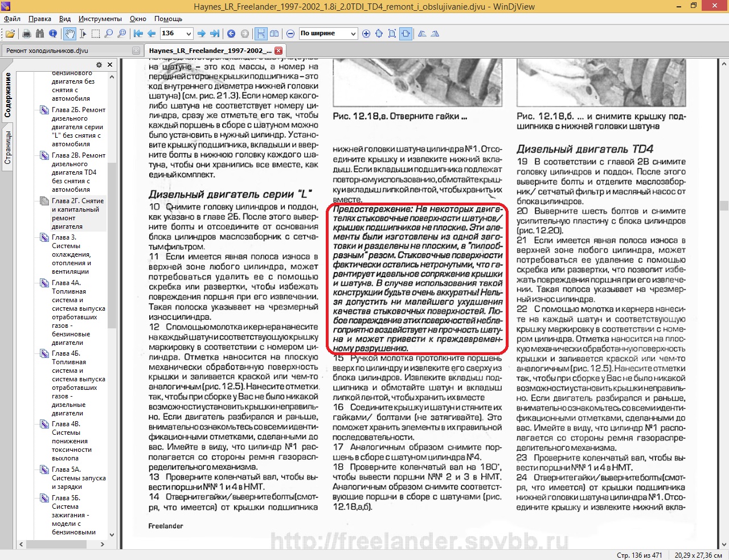Open the page number 136 dropdown
This screenshot has height=560, width=729.
189,34
